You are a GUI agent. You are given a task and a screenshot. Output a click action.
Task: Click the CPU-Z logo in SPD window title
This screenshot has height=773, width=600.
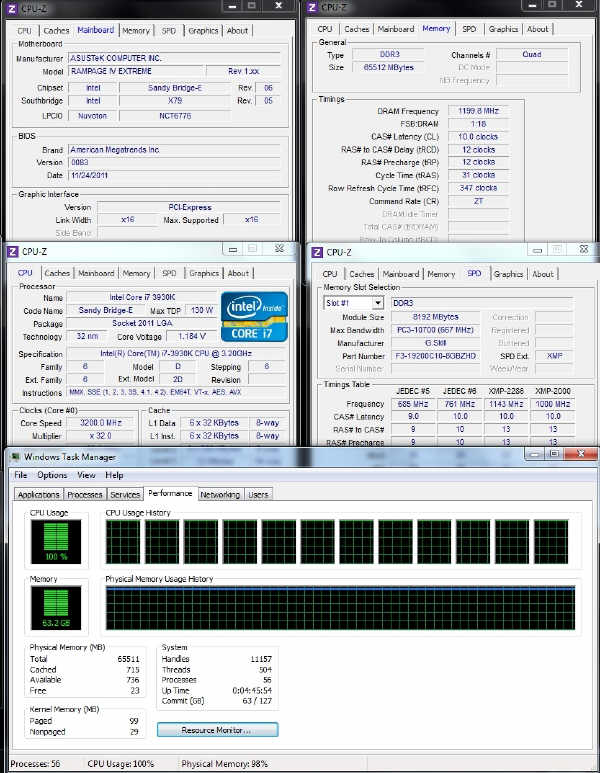coord(317,252)
